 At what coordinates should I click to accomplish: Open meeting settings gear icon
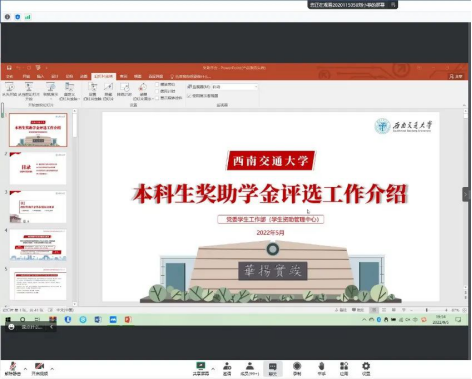366,369
